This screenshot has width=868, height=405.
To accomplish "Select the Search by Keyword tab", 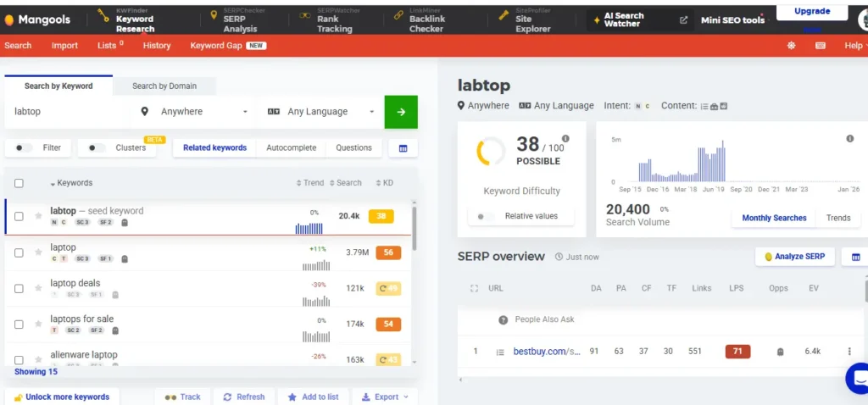I will pyautogui.click(x=58, y=86).
